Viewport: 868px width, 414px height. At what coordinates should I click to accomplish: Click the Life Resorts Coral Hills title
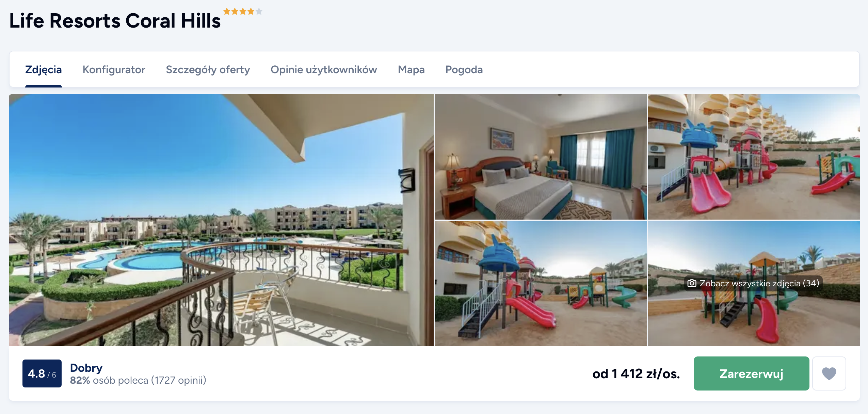(x=115, y=21)
